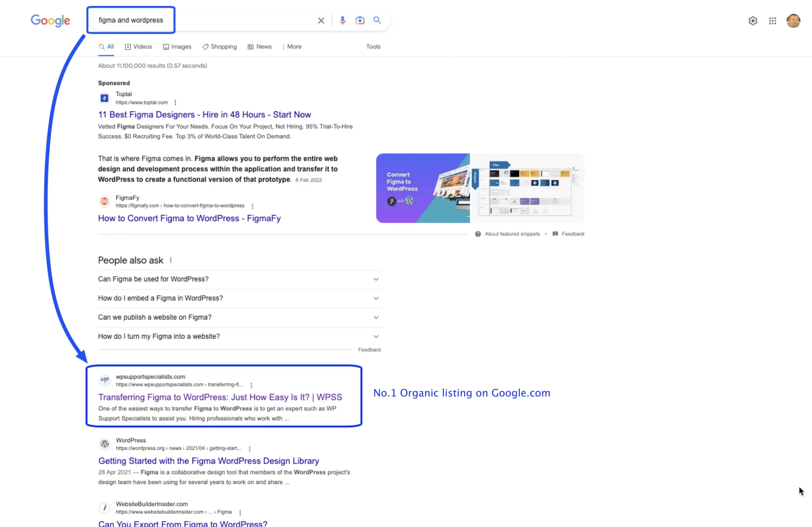812x527 pixels.
Task: Click the magnifying glass search button
Action: [x=377, y=20]
